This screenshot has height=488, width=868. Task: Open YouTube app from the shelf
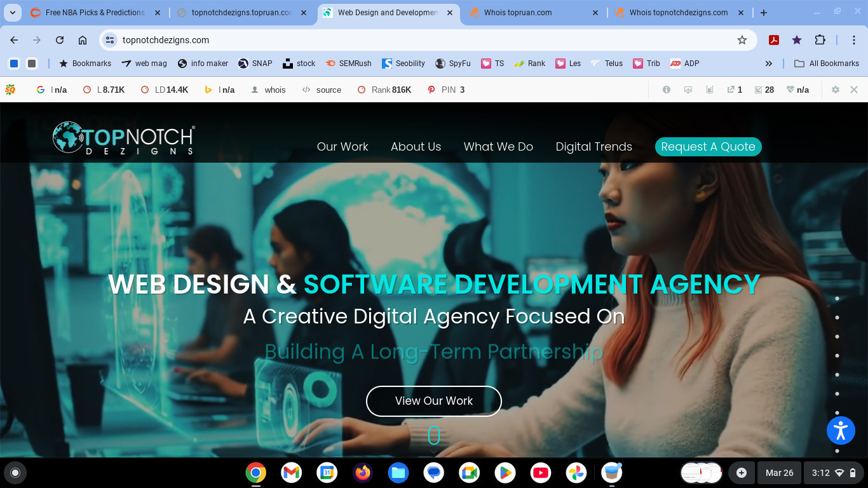pyautogui.click(x=540, y=473)
